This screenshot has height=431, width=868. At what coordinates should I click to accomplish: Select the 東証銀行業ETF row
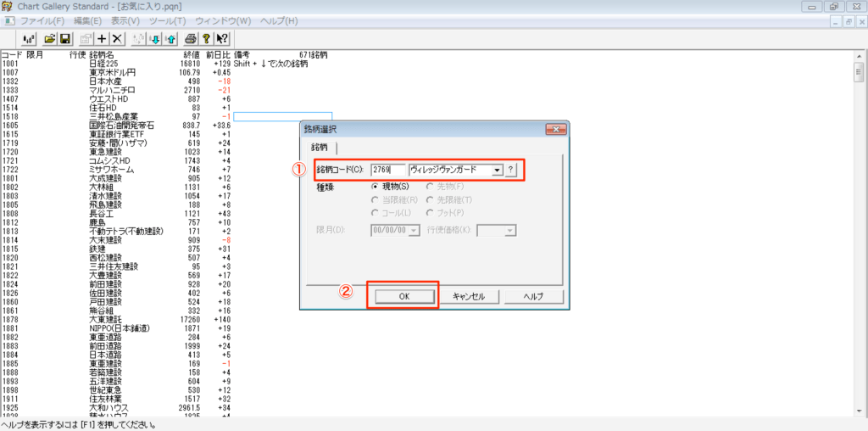tap(116, 135)
